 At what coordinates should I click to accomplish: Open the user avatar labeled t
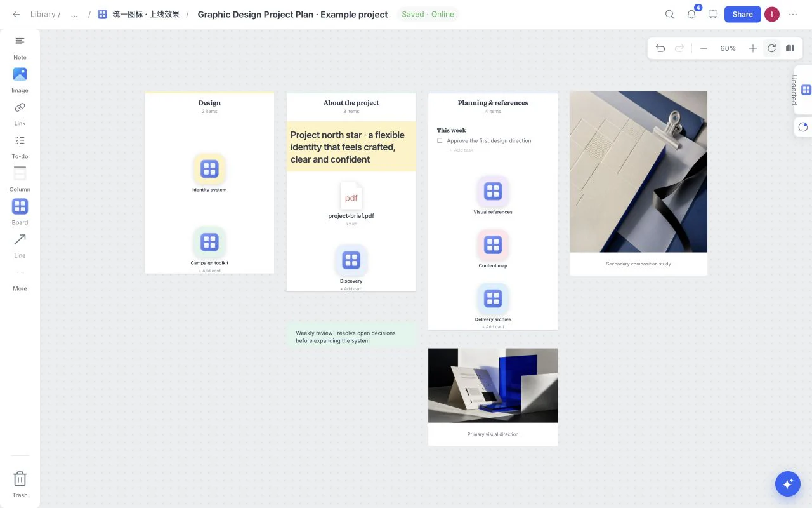772,14
